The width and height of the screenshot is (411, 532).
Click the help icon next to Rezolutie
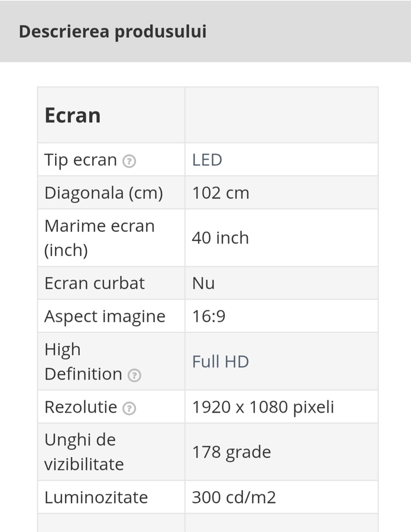(x=129, y=408)
